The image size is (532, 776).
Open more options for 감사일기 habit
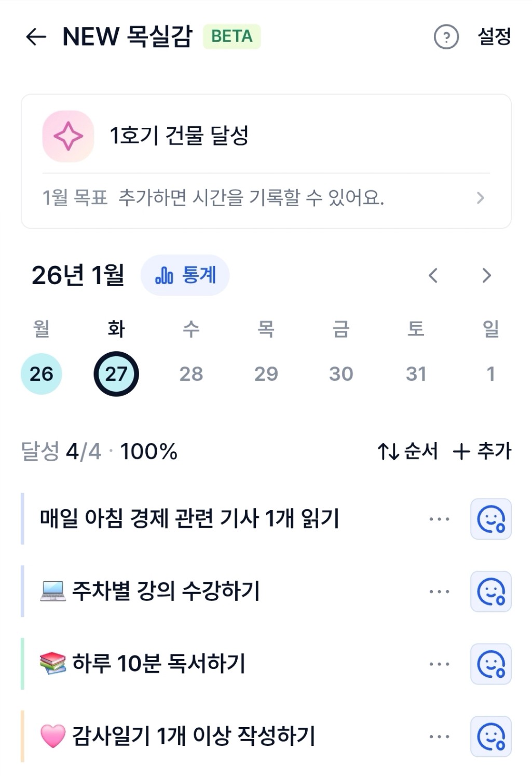(x=439, y=737)
